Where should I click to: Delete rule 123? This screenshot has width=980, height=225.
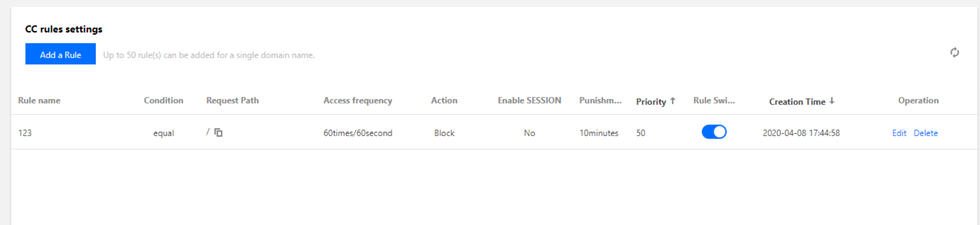(x=926, y=133)
